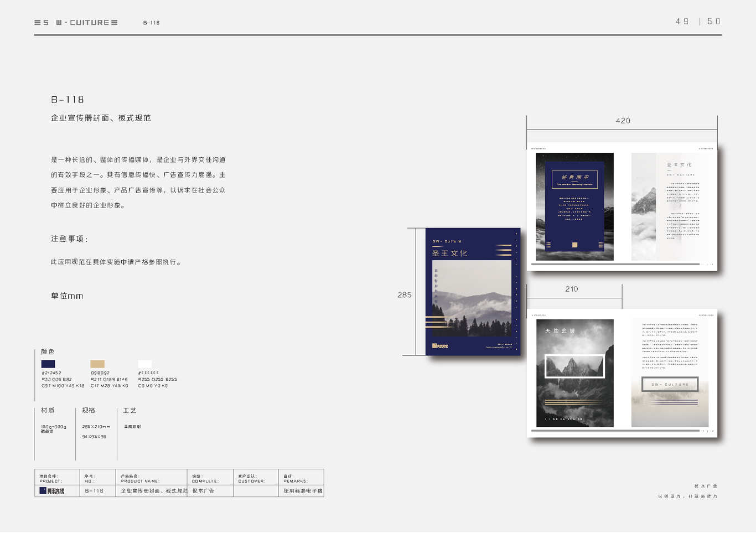
Task: Click the R255 G255 B255 value
Action: coord(158,380)
